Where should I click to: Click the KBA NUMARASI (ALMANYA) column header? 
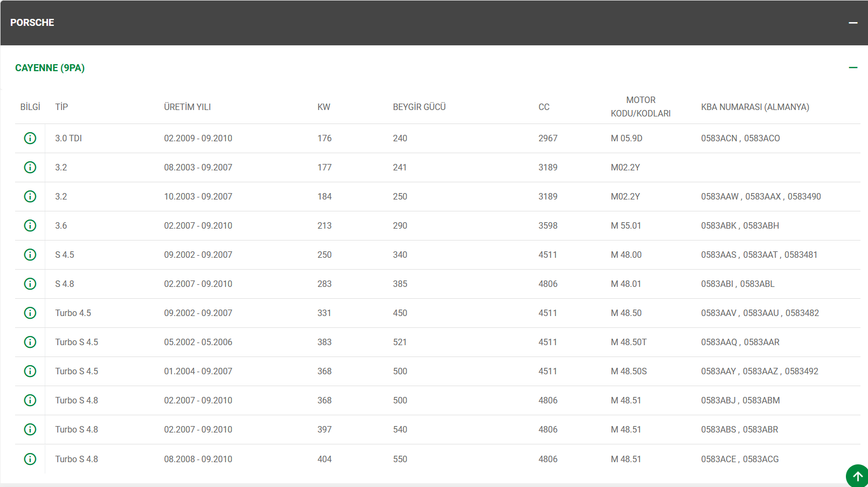coord(755,107)
